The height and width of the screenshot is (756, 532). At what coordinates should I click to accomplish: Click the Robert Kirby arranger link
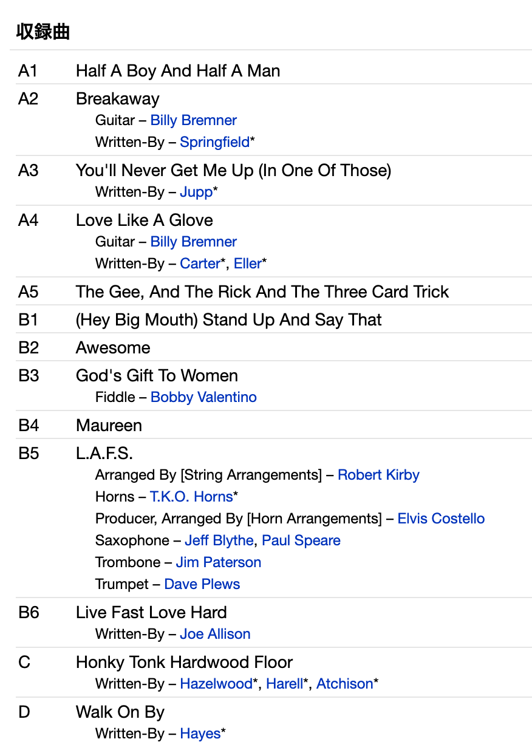pyautogui.click(x=378, y=475)
